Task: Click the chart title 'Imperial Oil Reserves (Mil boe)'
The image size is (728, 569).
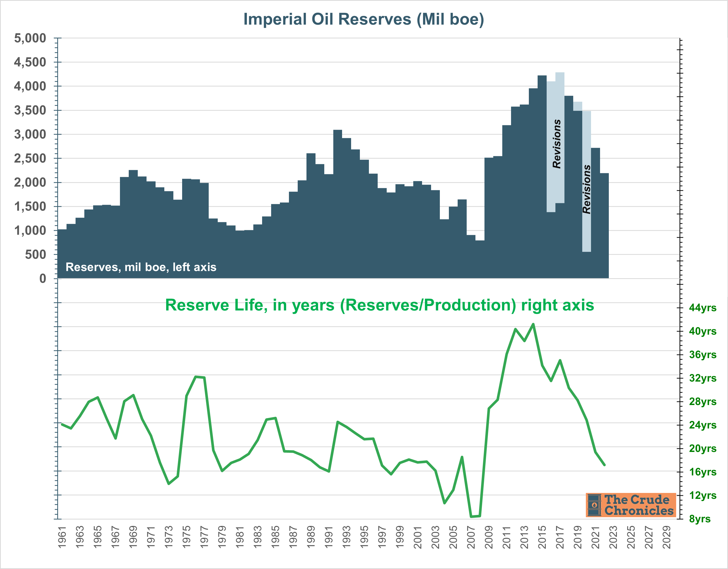Action: (364, 19)
